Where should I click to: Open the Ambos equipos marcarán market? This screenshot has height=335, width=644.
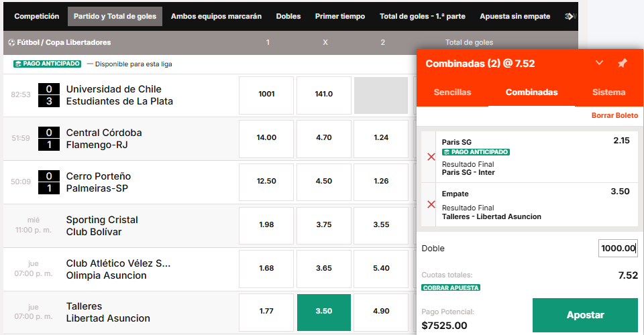coord(216,16)
